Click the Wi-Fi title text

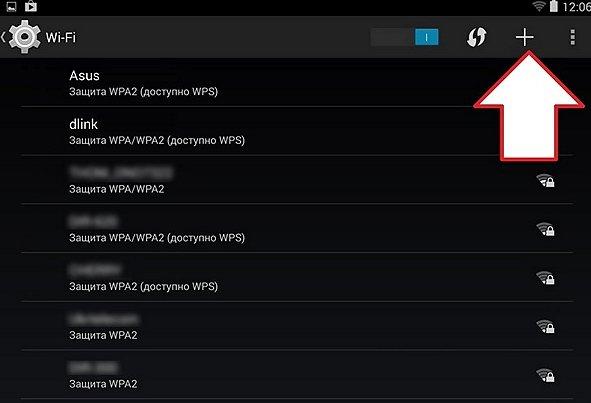tap(61, 37)
